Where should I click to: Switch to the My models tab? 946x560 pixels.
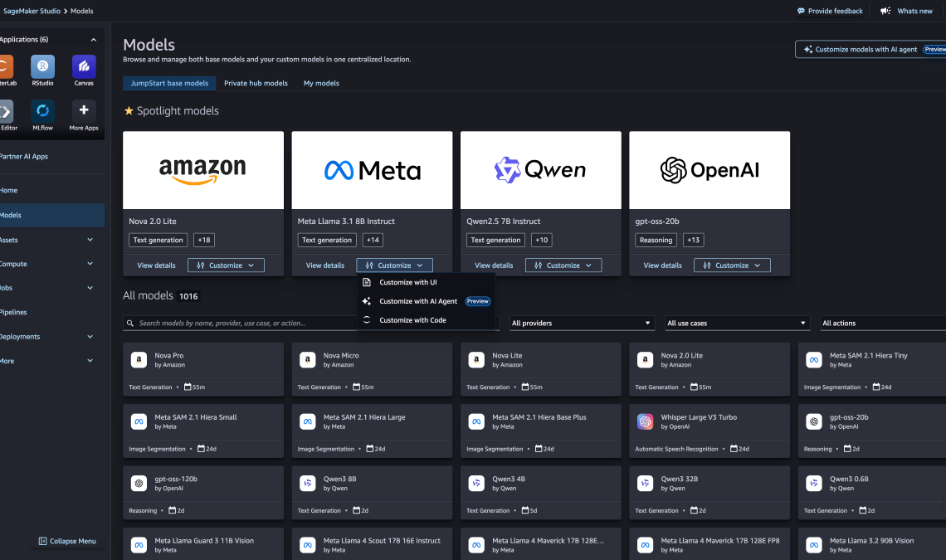tap(321, 83)
